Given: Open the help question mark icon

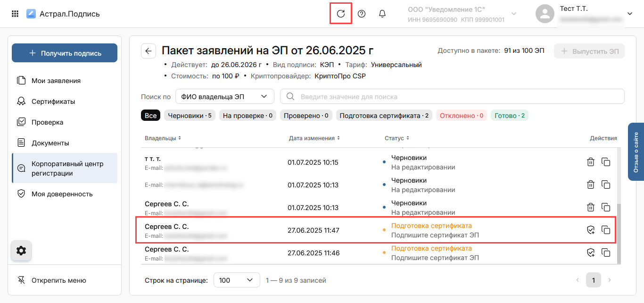Looking at the screenshot, I should point(362,14).
